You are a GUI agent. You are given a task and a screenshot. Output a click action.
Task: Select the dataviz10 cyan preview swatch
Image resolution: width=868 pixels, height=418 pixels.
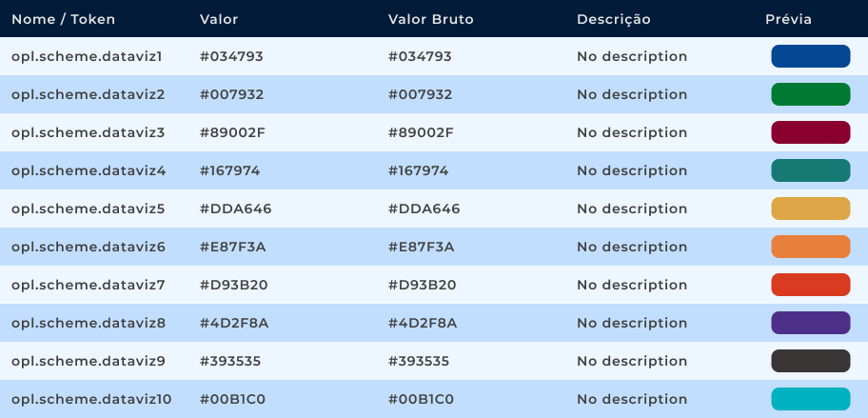point(810,399)
